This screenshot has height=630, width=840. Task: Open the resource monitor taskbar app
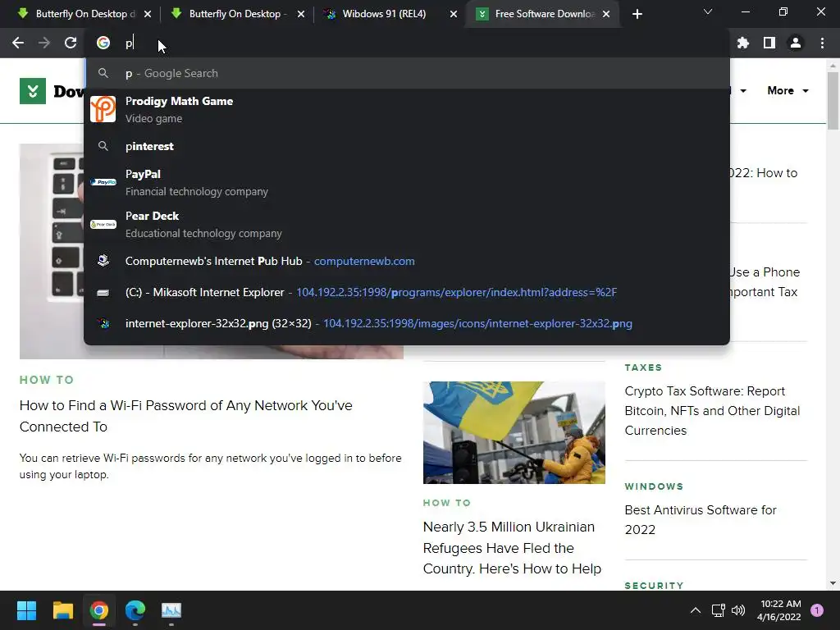tap(171, 610)
